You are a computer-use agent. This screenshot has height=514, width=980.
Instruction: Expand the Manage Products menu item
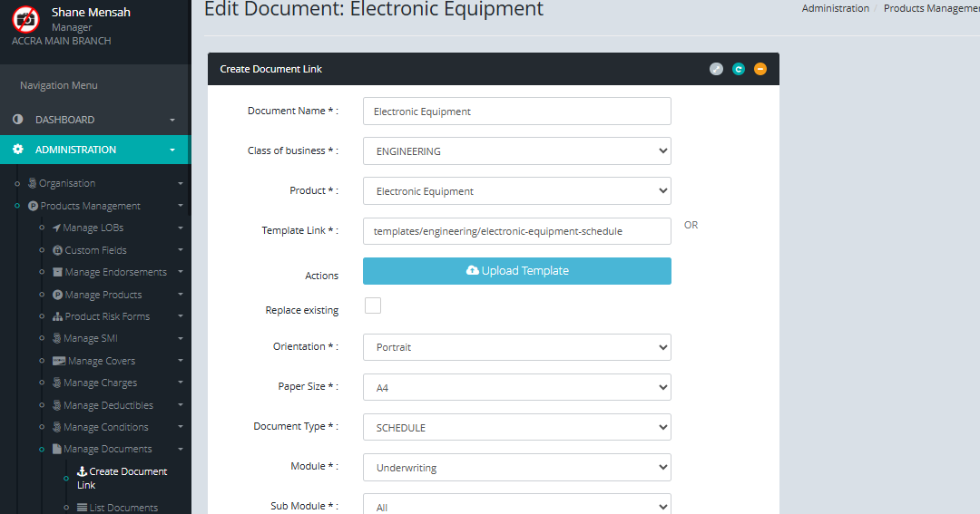(x=103, y=295)
